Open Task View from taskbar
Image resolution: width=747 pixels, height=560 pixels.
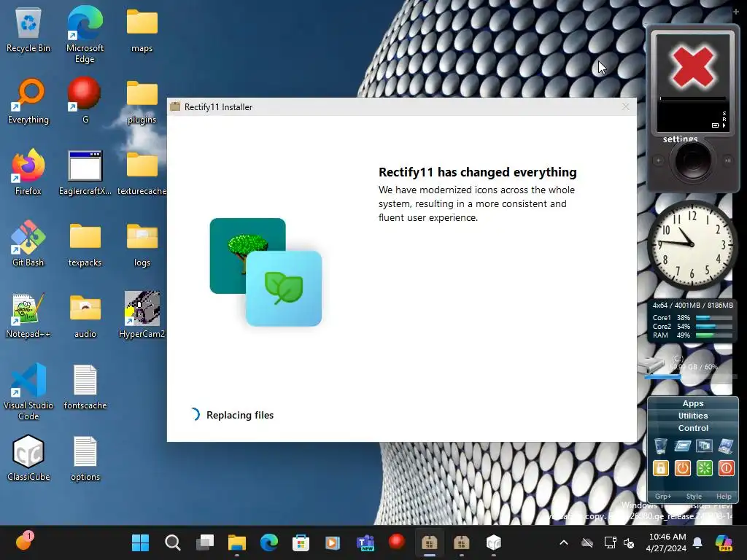205,542
